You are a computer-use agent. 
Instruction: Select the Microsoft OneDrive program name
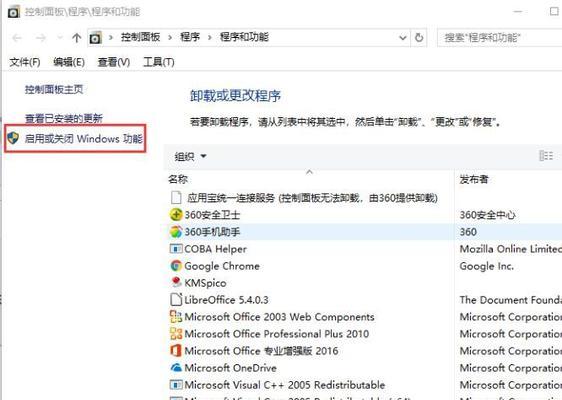click(x=230, y=368)
